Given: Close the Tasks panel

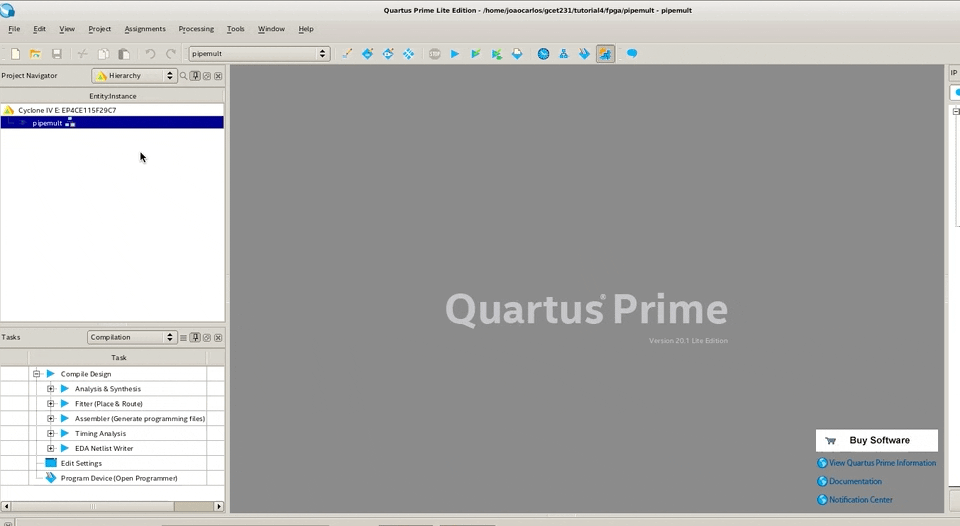Looking at the screenshot, I should coord(218,337).
